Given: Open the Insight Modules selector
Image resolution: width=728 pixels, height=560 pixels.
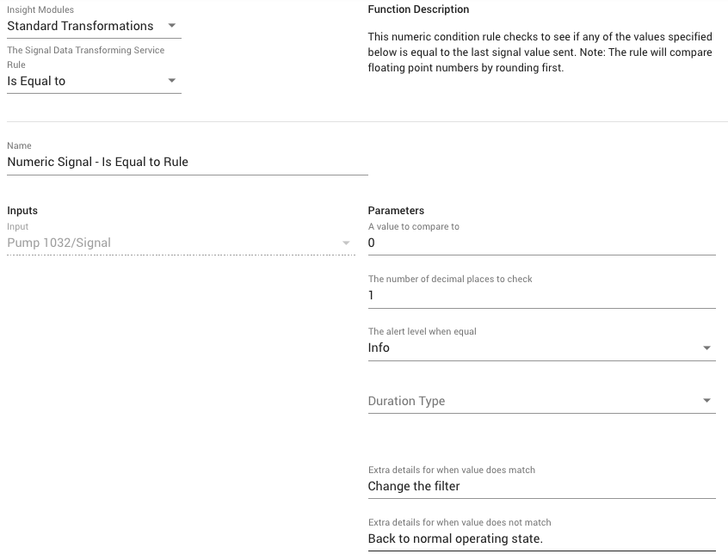Looking at the screenshot, I should 86,26.
